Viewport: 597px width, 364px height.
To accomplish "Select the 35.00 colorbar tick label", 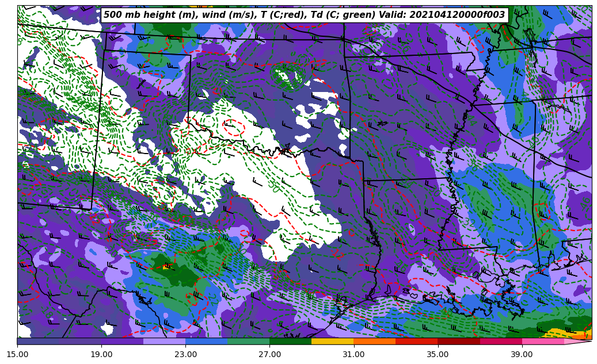I will coord(438,354).
